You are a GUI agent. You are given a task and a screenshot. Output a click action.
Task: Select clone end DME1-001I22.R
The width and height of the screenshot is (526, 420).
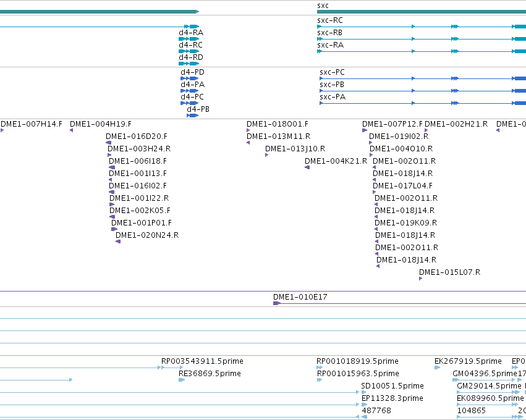[139, 198]
